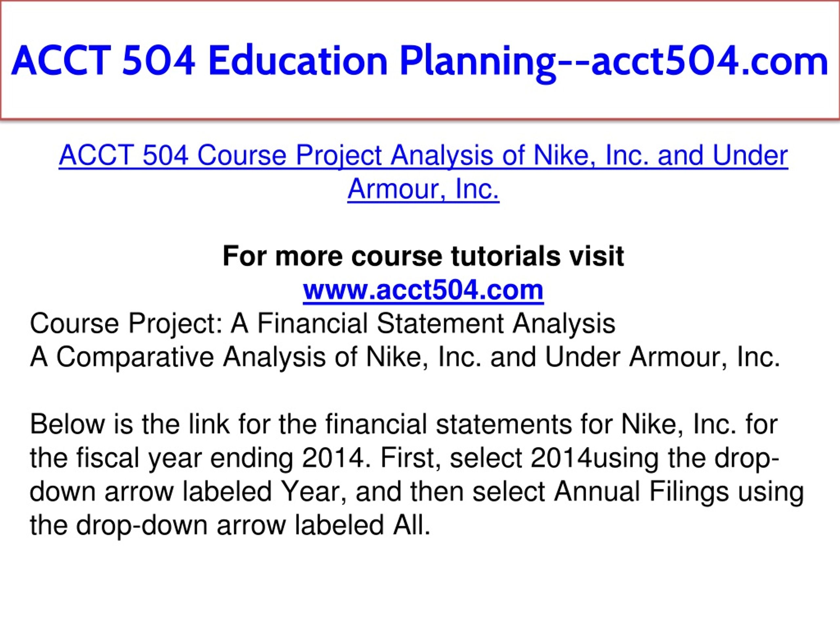The width and height of the screenshot is (840, 630).
Task: Click the 'Course Project: A Financial Statement Analysis' line
Action: pos(323,324)
